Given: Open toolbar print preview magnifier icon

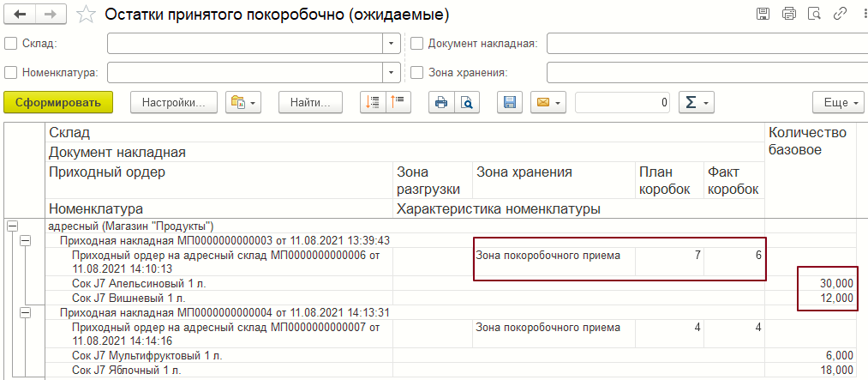Looking at the screenshot, I should (x=467, y=102).
